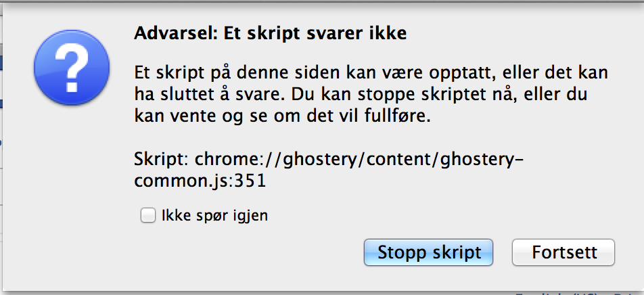
Task: Click the "ha sluttet å svare" message line
Action: (x=361, y=95)
